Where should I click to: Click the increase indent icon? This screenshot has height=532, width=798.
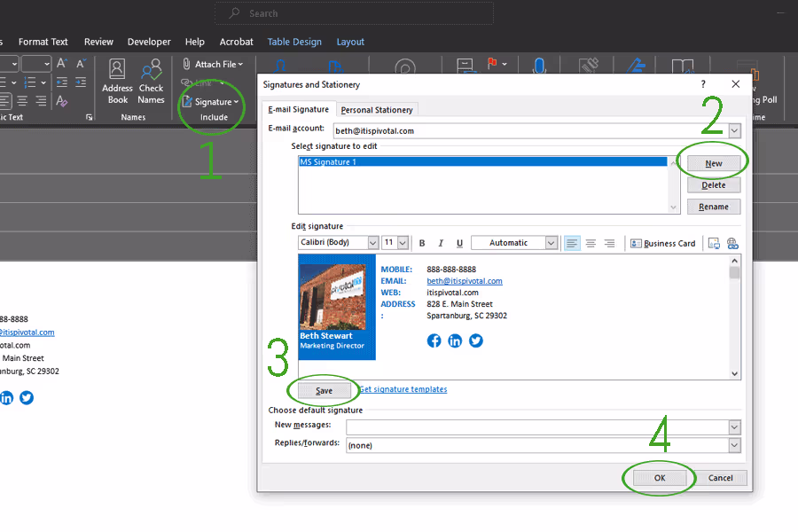tap(81, 82)
